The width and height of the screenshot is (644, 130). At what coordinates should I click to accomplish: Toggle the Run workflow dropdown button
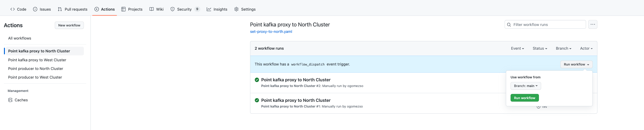click(576, 64)
